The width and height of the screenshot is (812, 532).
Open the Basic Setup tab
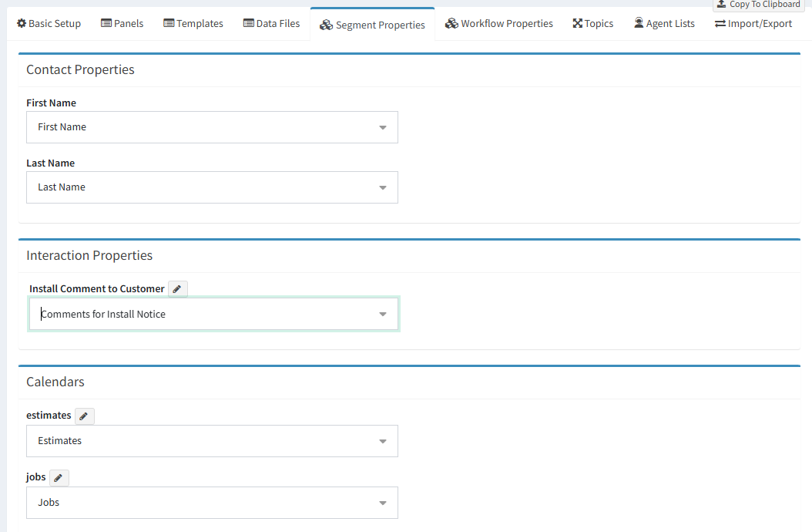(49, 24)
